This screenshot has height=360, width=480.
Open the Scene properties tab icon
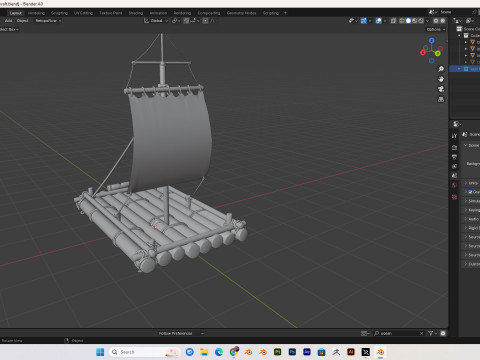(454, 175)
